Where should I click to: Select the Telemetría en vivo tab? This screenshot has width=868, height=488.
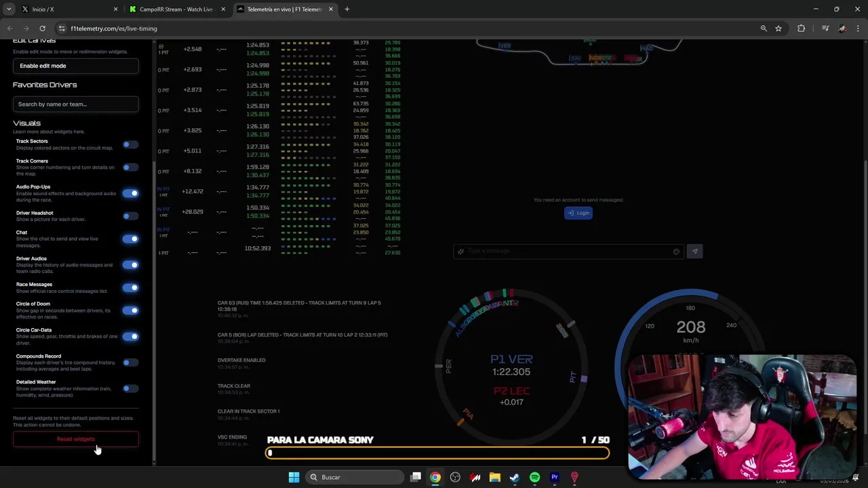coord(285,9)
